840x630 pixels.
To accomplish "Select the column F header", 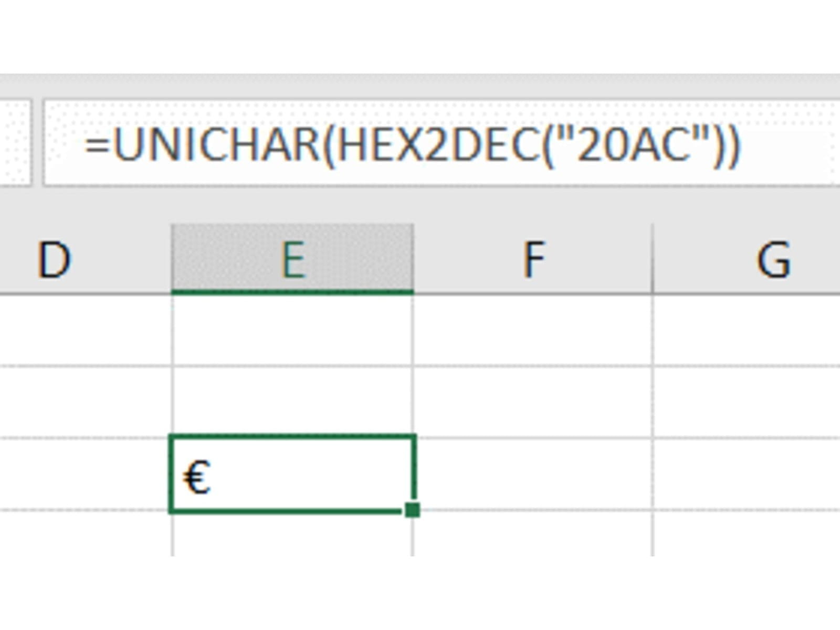I will pyautogui.click(x=533, y=259).
